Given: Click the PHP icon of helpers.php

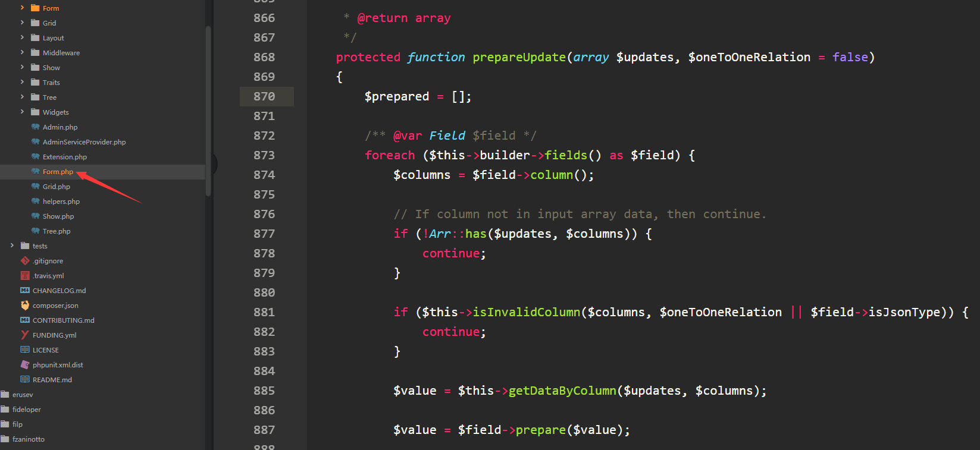Looking at the screenshot, I should coord(35,201).
